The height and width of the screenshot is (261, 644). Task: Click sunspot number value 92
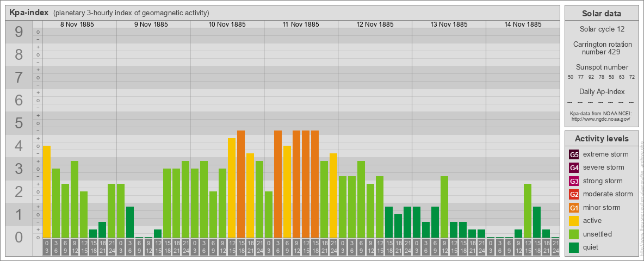point(591,77)
